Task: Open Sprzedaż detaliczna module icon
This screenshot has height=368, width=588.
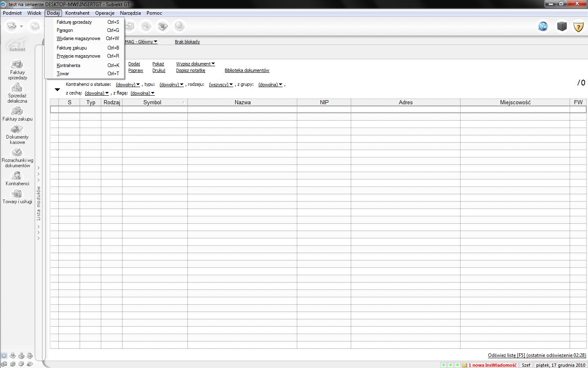Action: coord(17,88)
